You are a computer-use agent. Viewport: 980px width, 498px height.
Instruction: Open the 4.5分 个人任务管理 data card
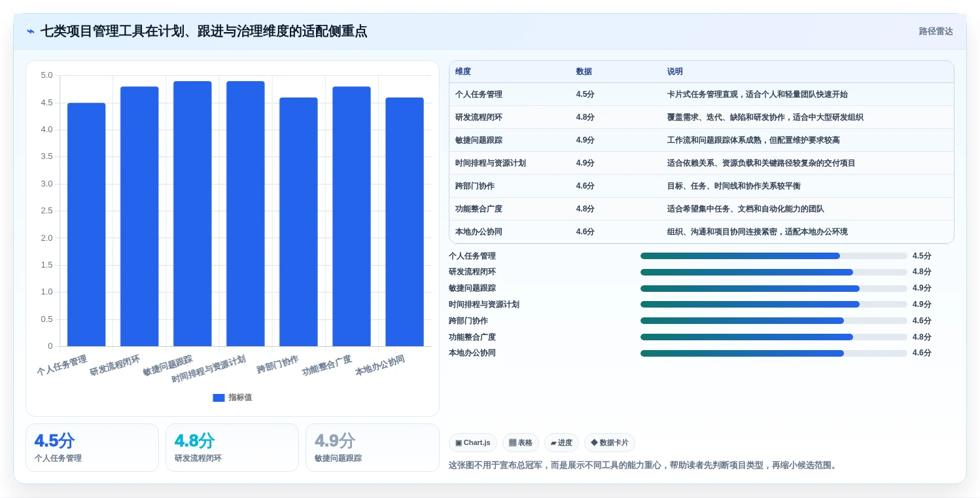click(92, 448)
